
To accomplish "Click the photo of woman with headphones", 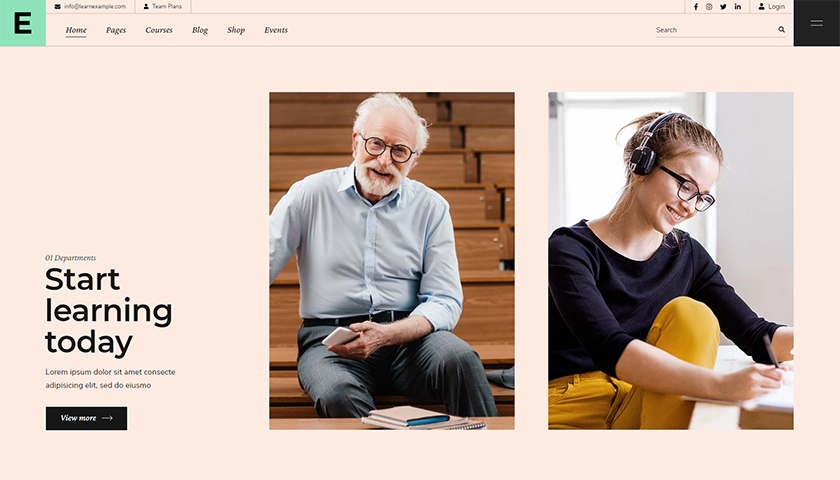I will tap(670, 260).
